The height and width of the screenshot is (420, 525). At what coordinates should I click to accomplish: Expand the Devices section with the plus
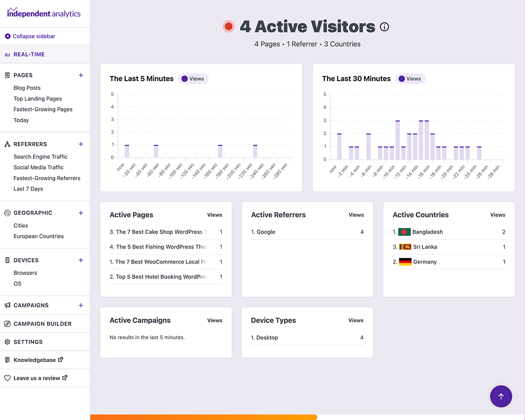tap(81, 260)
